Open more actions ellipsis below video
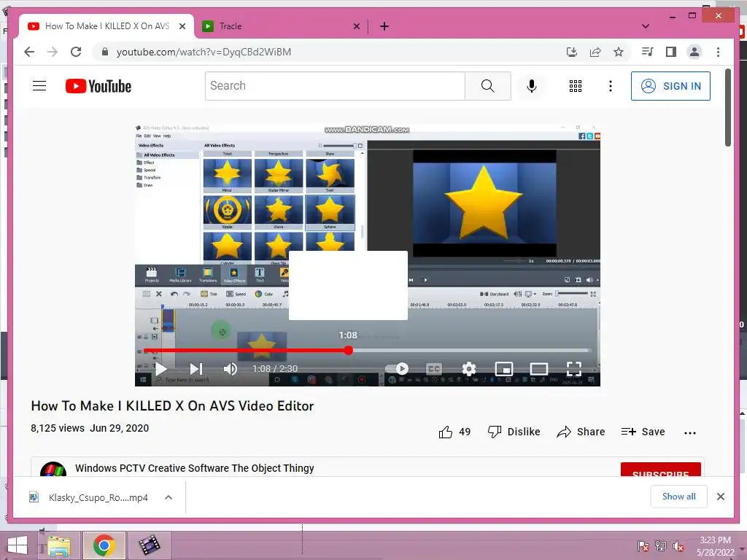747x560 pixels. click(x=690, y=433)
